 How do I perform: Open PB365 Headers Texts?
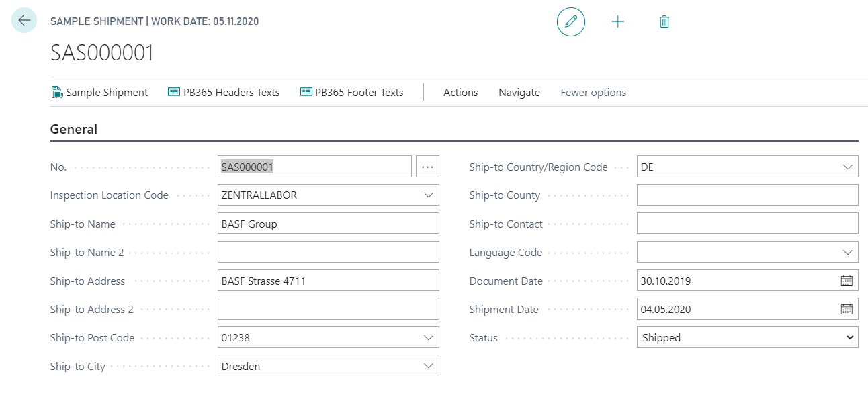click(x=224, y=93)
